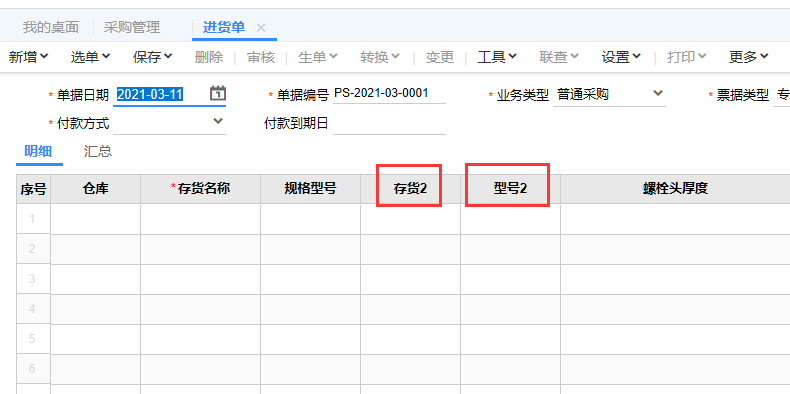The height and width of the screenshot is (394, 790).
Task: Select row number 1 in the table
Action: click(33, 219)
